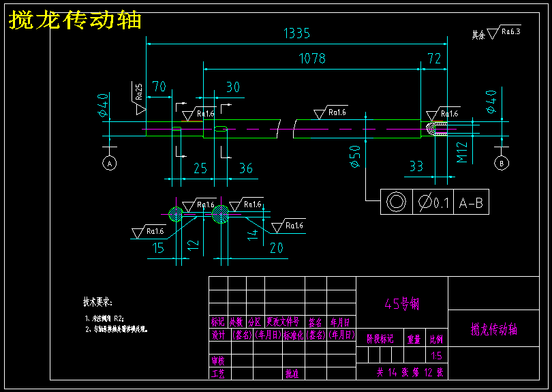Viewport: 552px width, 392px height.
Task: Select the hatched threaded hole at the shaft end
Action: pos(437,129)
